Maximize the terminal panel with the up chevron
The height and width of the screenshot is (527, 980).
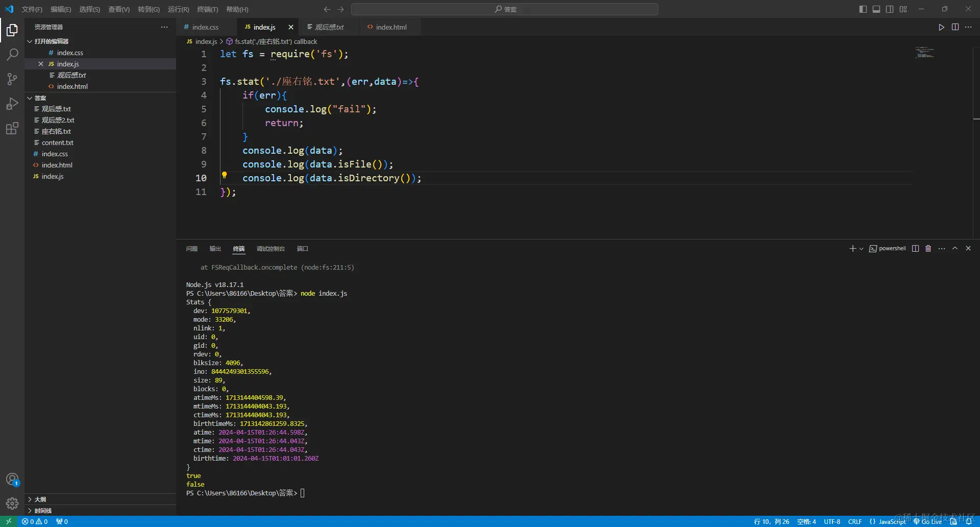(955, 249)
